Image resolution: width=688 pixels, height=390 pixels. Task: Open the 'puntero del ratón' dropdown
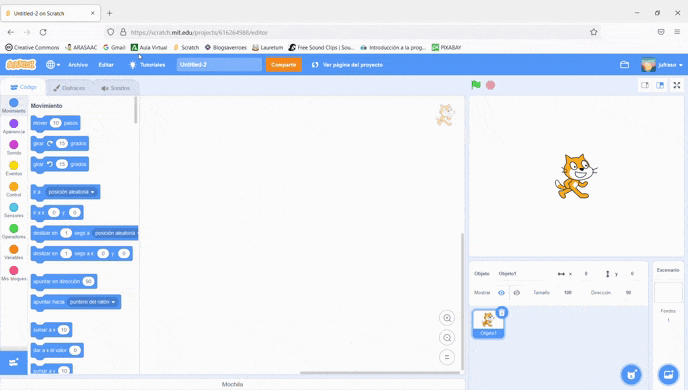tap(92, 302)
